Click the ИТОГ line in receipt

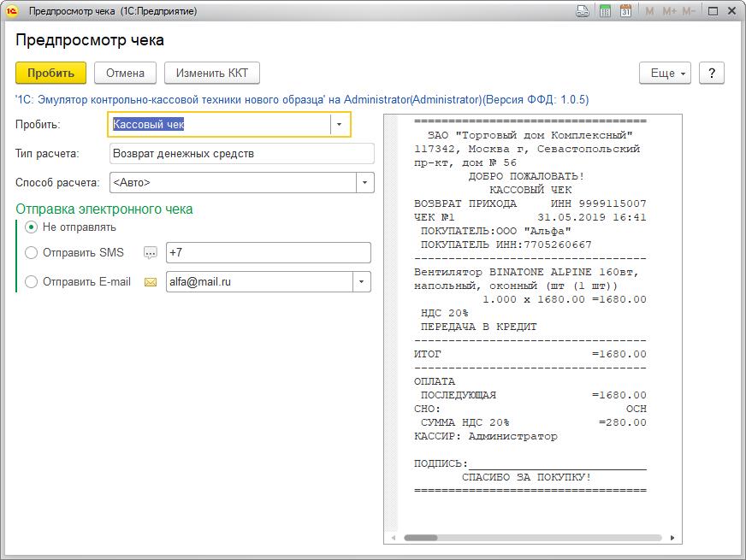530,355
